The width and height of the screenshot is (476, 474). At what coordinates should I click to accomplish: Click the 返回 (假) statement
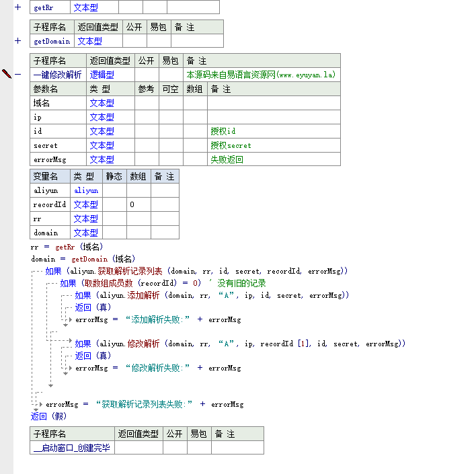pyautogui.click(x=48, y=416)
